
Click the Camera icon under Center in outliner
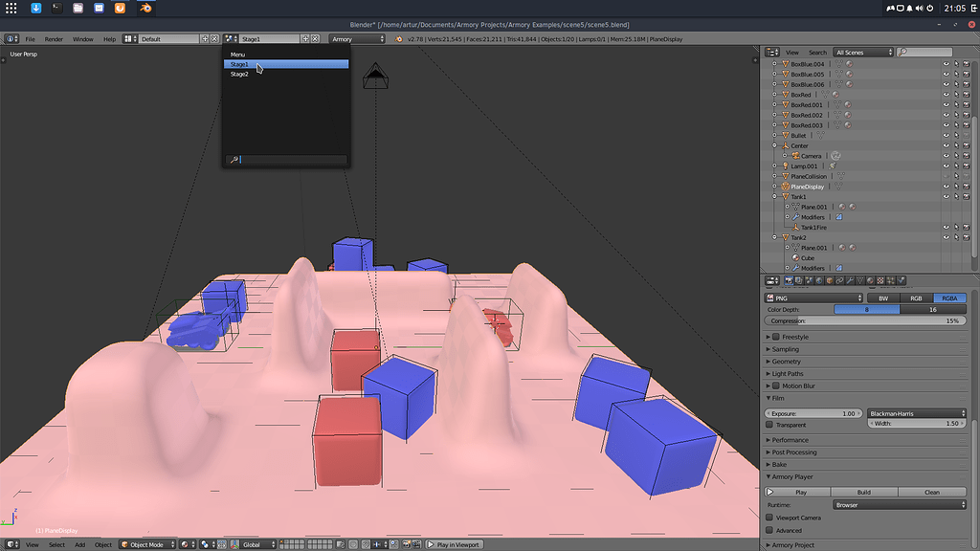(794, 156)
